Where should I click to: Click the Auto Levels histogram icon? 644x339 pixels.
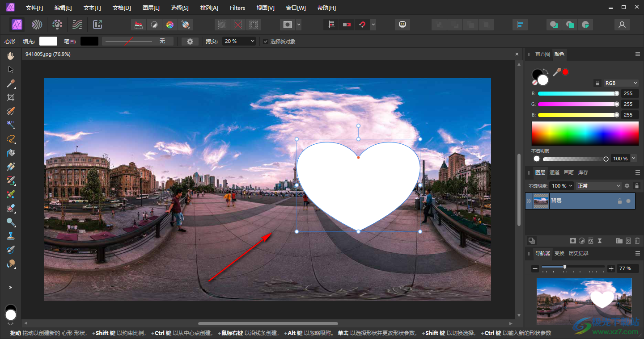pyautogui.click(x=139, y=25)
